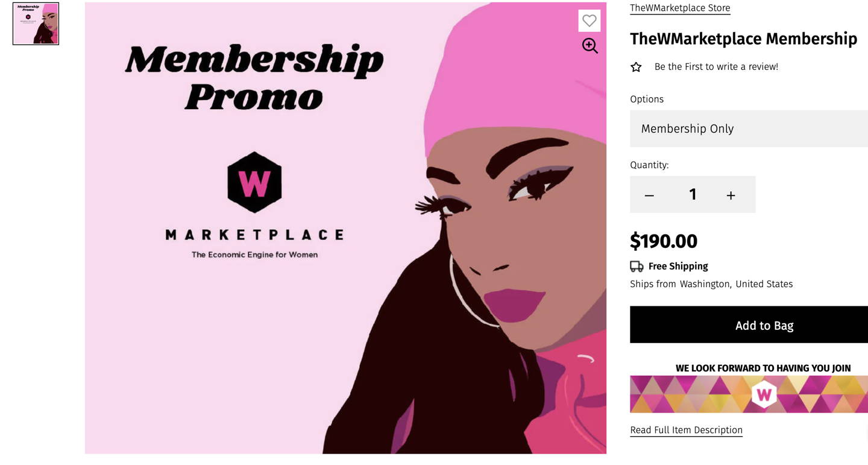This screenshot has width=868, height=465.
Task: Open TheWMarketplace Store link
Action: pyautogui.click(x=680, y=8)
